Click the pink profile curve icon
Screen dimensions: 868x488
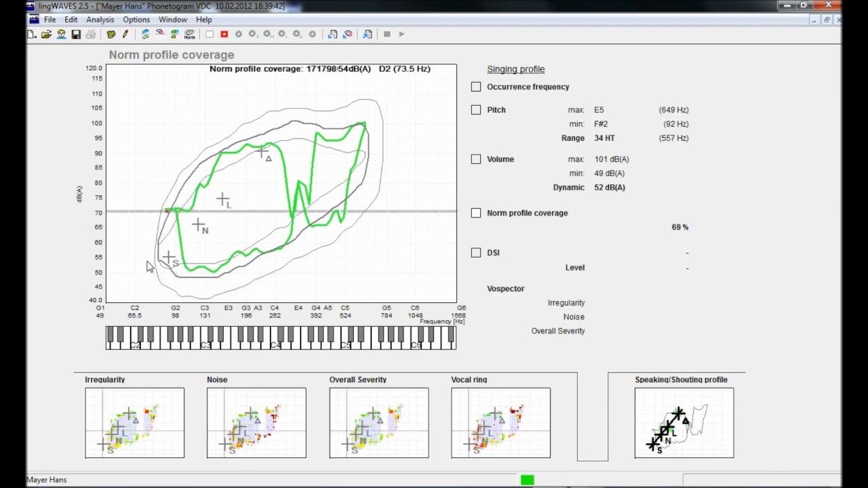point(160,34)
